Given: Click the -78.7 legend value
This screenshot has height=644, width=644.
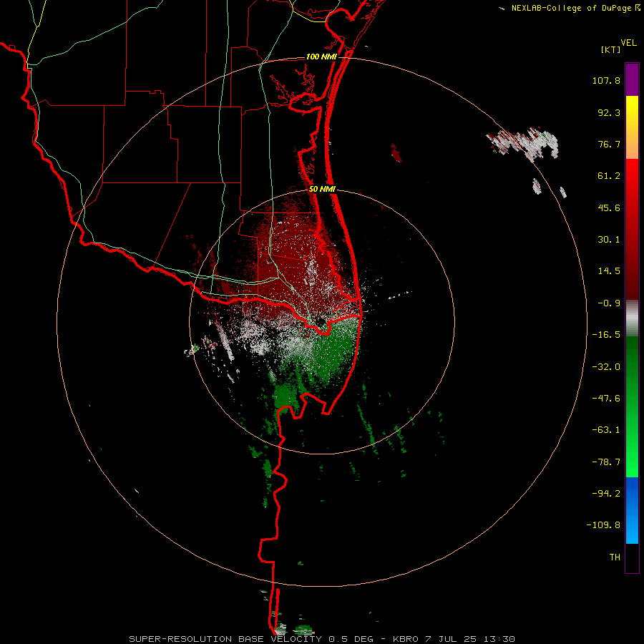Looking at the screenshot, I should [x=606, y=462].
